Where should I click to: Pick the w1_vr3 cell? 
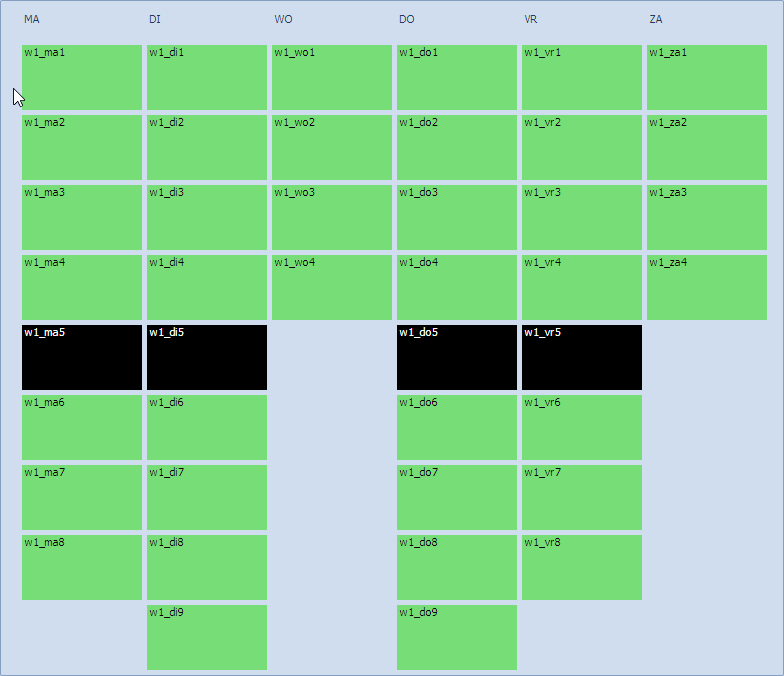pyautogui.click(x=582, y=218)
